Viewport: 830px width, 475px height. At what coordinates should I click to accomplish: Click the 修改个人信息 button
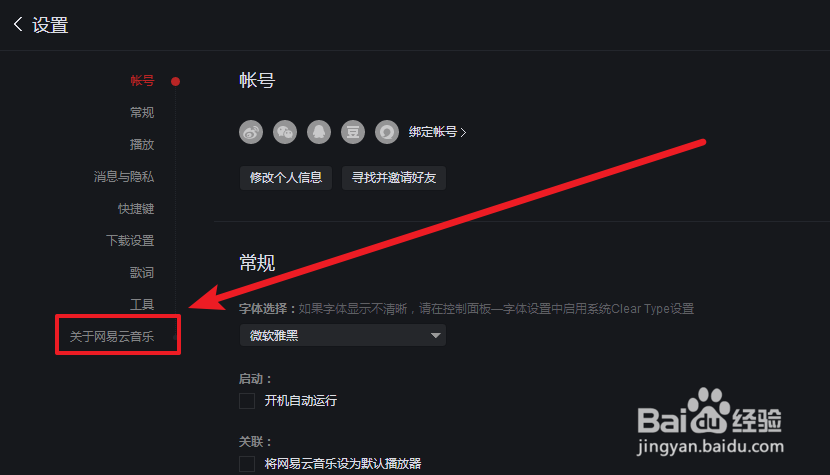pos(286,177)
